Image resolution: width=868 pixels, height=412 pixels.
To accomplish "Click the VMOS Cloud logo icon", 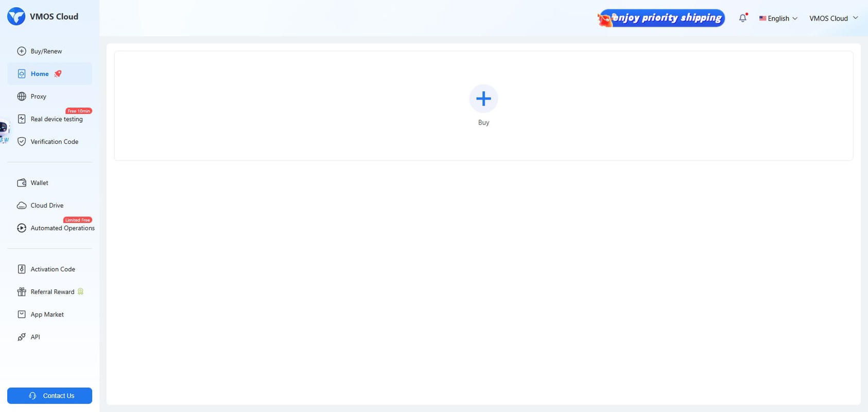I will point(16,16).
